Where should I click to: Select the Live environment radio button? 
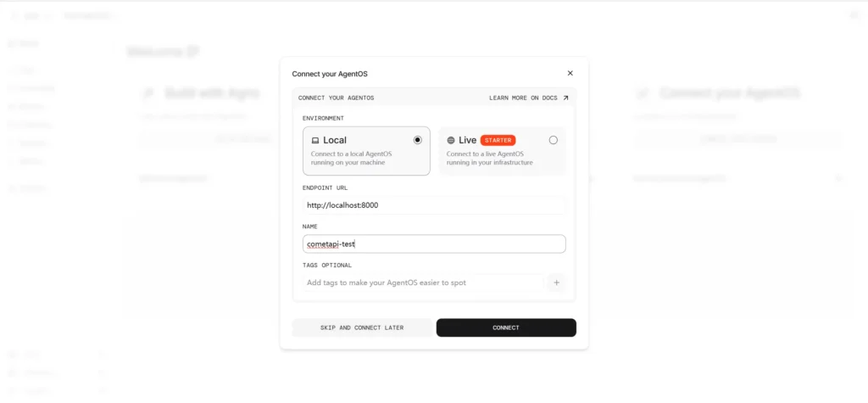(x=554, y=140)
